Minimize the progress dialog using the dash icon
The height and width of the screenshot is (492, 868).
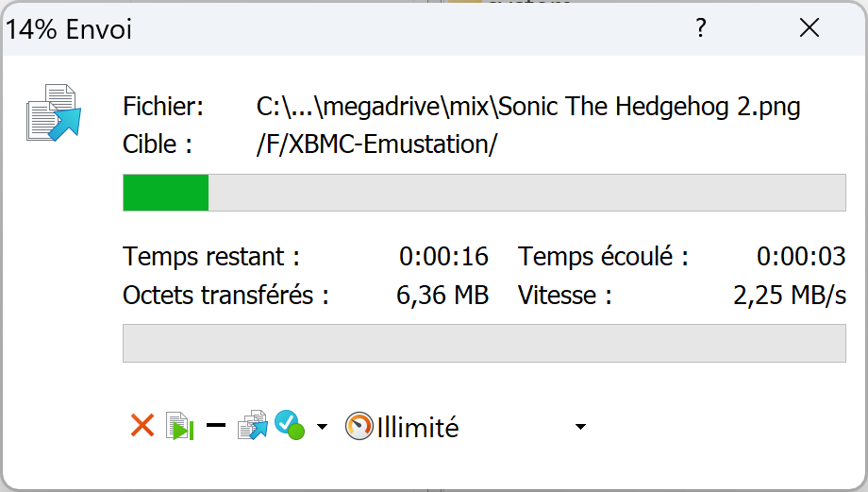click(216, 426)
